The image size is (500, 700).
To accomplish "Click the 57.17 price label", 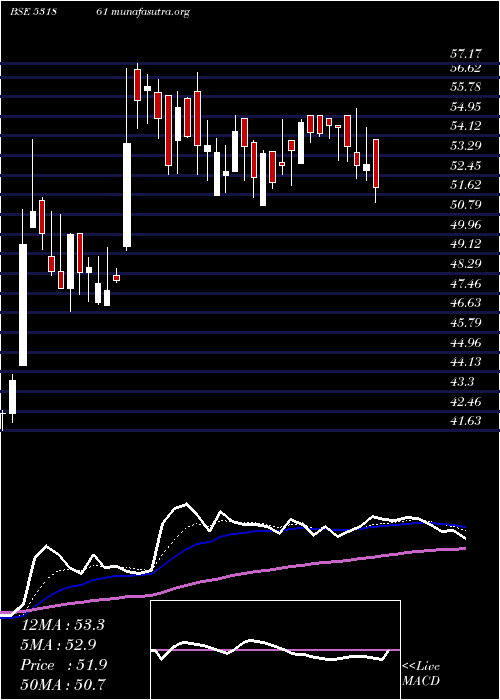I will pyautogui.click(x=466, y=54).
